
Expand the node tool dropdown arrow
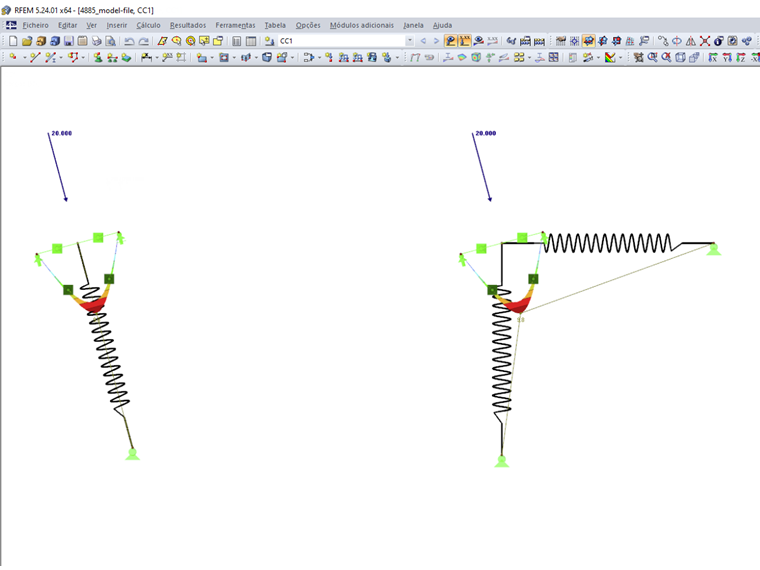pos(24,58)
